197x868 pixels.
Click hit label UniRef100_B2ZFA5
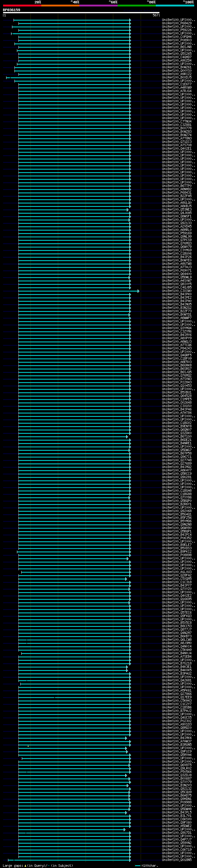click(177, 196)
